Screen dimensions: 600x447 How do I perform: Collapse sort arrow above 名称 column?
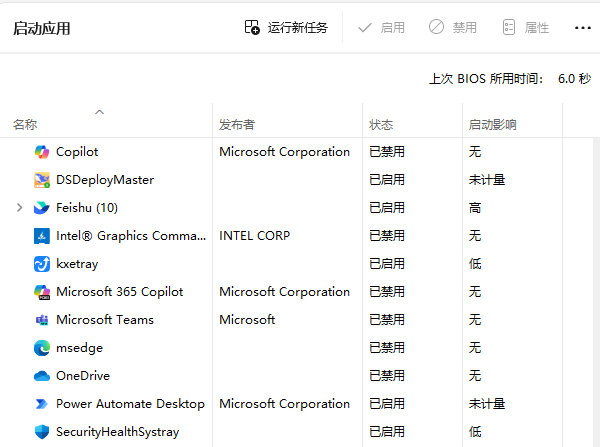point(99,112)
